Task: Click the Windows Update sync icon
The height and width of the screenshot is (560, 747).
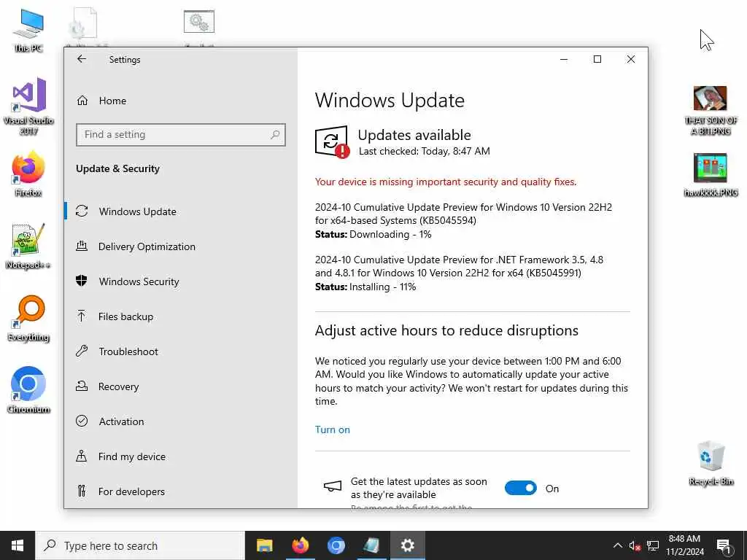Action: tap(82, 211)
